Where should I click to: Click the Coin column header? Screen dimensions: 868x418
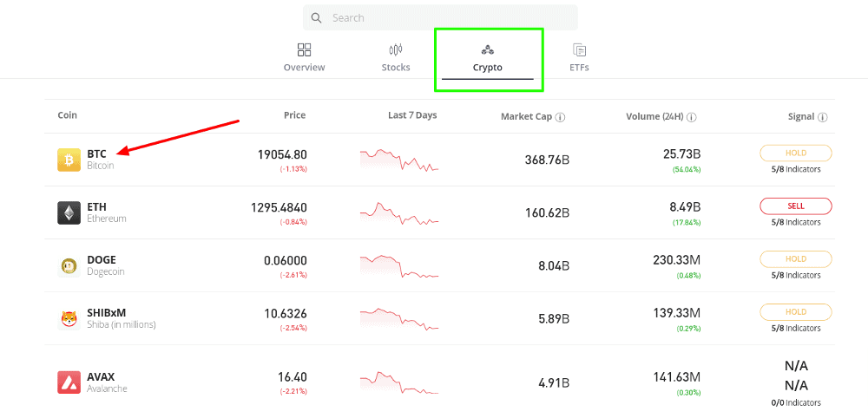coord(67,115)
